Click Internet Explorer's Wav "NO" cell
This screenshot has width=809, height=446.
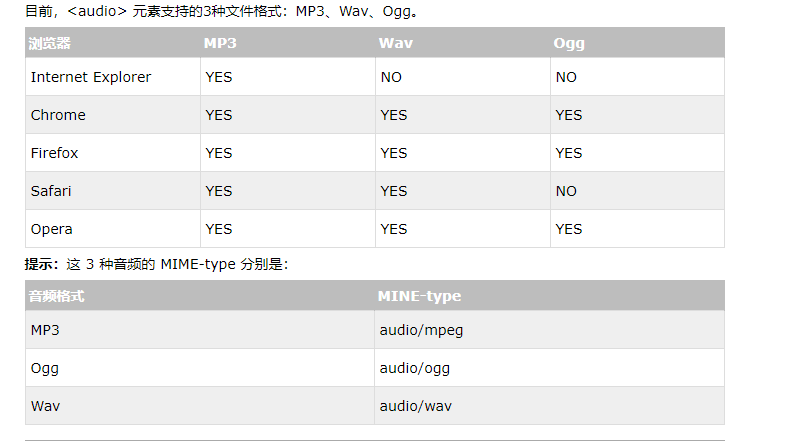pos(391,77)
